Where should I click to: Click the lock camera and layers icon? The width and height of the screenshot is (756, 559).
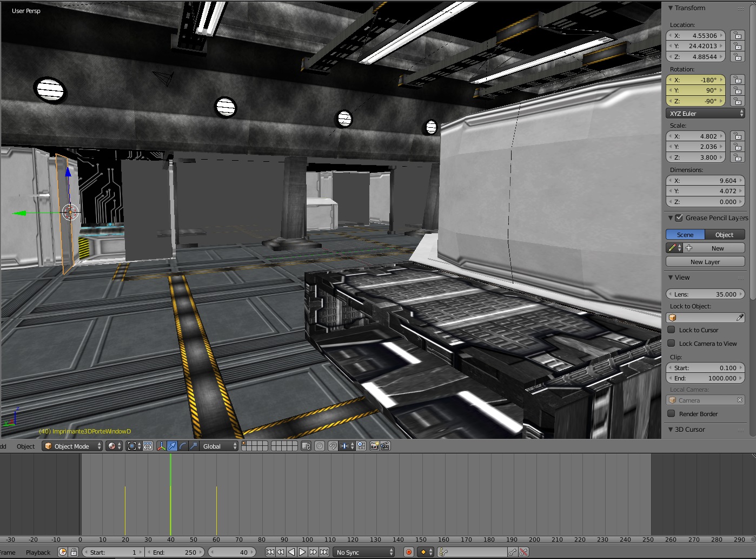306,446
